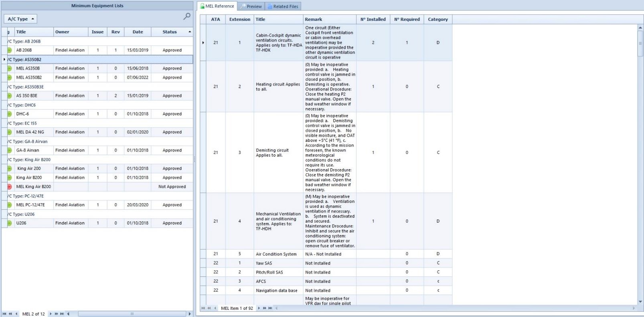Open the A/C Type grouping dropdown

point(20,19)
